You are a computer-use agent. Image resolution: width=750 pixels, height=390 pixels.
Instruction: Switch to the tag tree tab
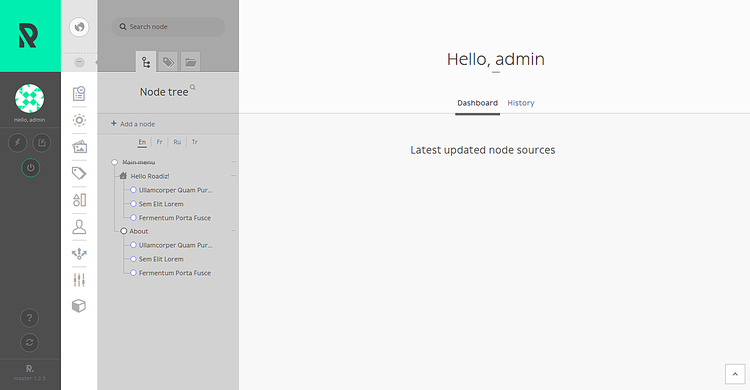168,62
